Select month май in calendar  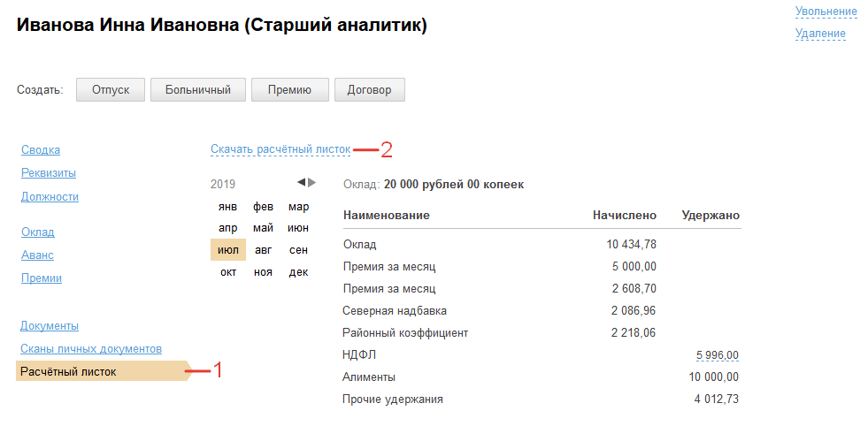tap(263, 229)
